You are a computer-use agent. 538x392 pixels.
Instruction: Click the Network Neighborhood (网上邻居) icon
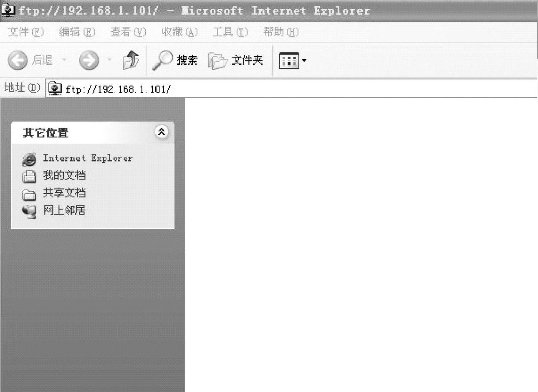click(29, 212)
